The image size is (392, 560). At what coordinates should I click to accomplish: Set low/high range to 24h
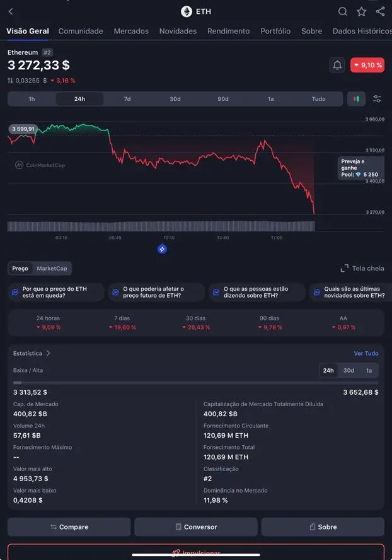(328, 370)
